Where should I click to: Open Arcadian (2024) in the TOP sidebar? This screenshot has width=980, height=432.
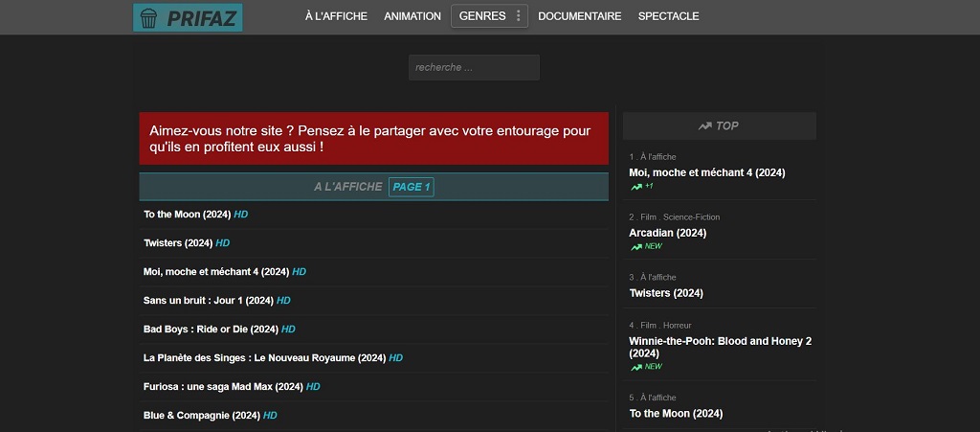point(667,233)
